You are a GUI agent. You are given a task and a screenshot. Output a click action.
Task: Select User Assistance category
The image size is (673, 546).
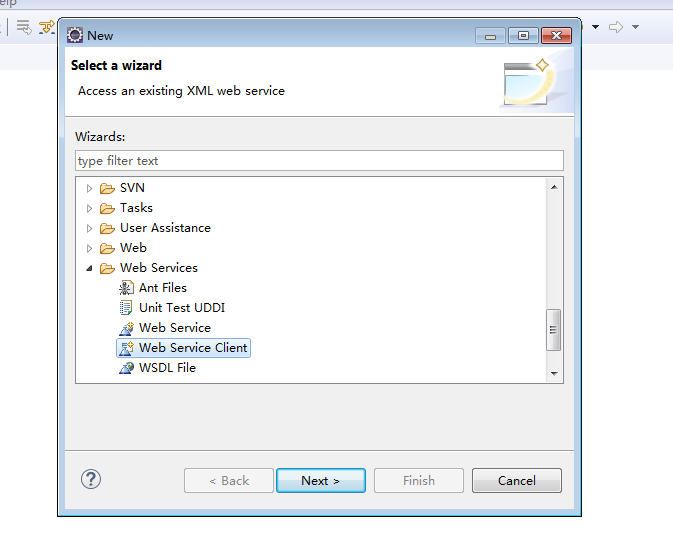(165, 228)
